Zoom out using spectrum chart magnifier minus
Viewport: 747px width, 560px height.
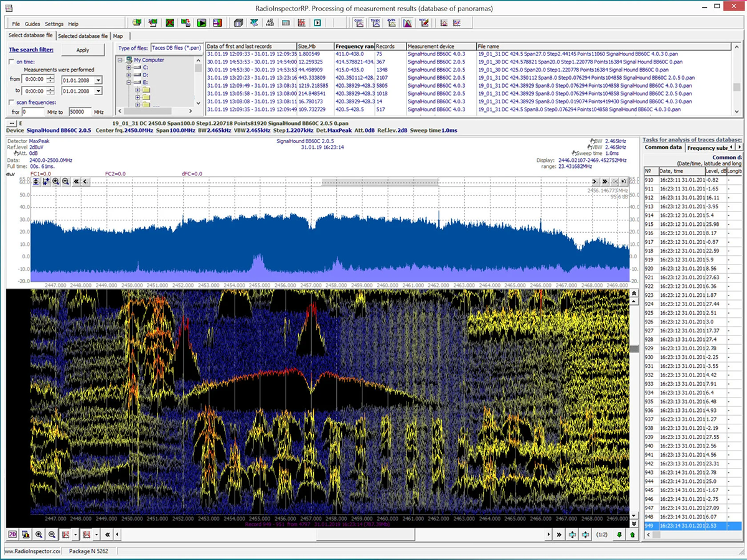point(65,181)
